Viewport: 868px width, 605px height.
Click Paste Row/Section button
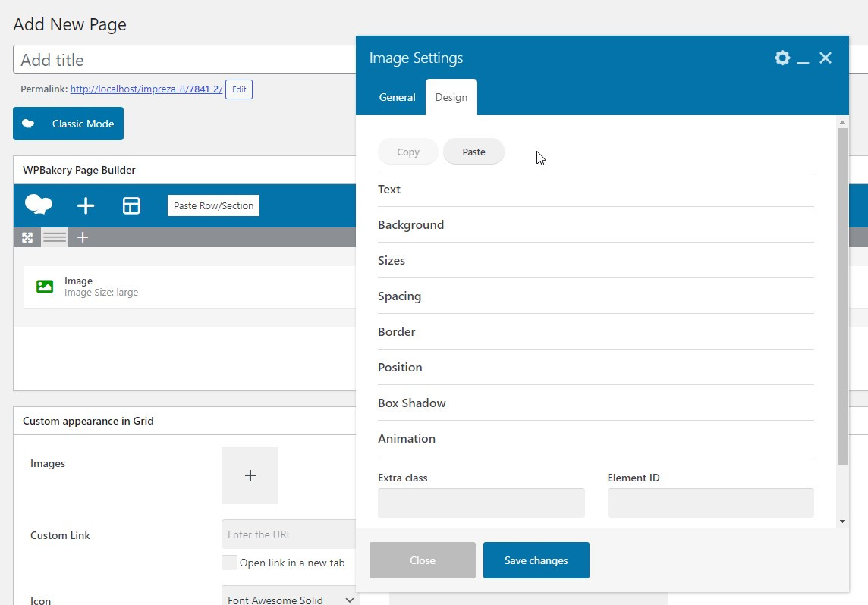coord(214,205)
